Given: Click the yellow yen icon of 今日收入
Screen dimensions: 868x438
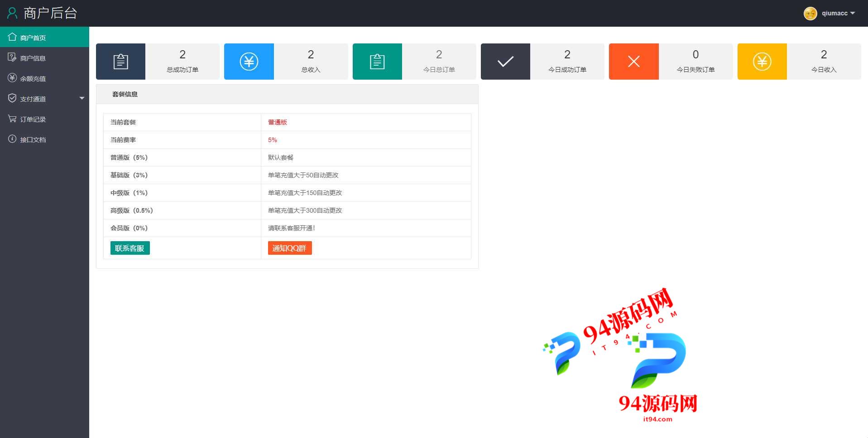Looking at the screenshot, I should click(762, 62).
